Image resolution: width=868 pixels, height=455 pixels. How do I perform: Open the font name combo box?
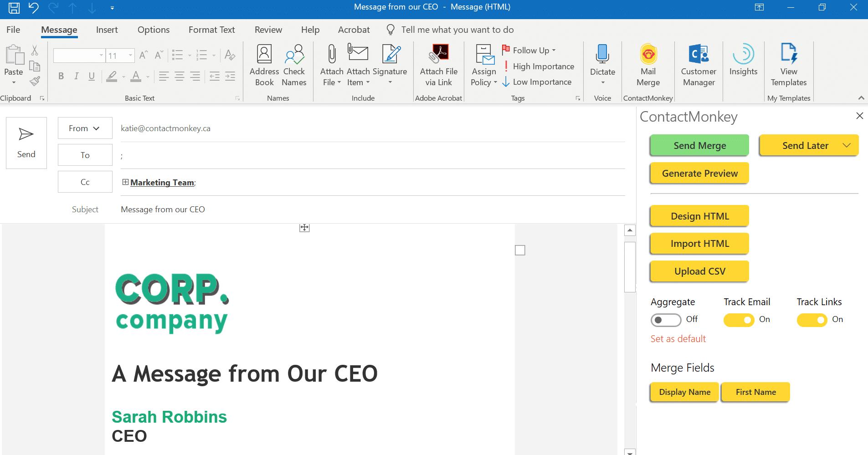click(79, 56)
